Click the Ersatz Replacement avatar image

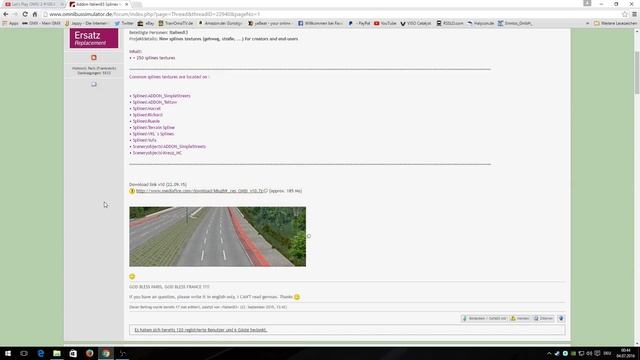point(94,38)
